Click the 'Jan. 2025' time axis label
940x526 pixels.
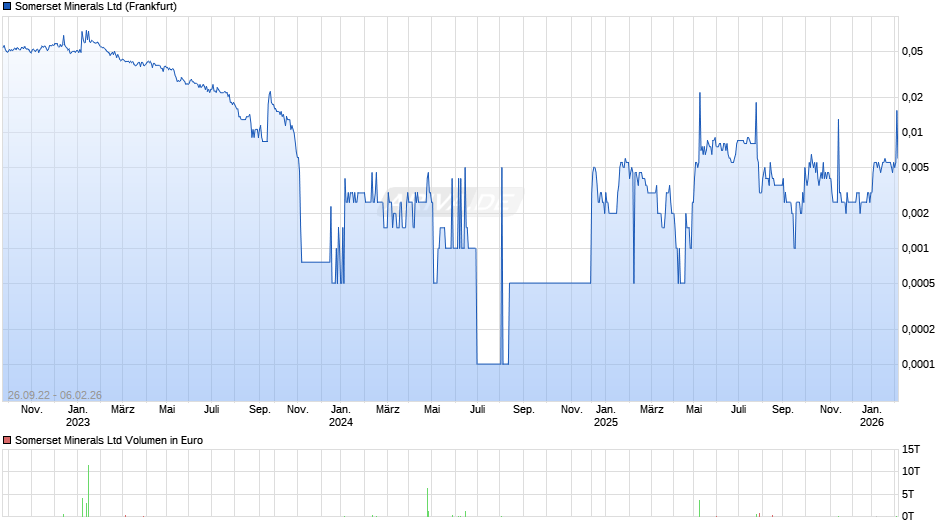click(x=605, y=416)
